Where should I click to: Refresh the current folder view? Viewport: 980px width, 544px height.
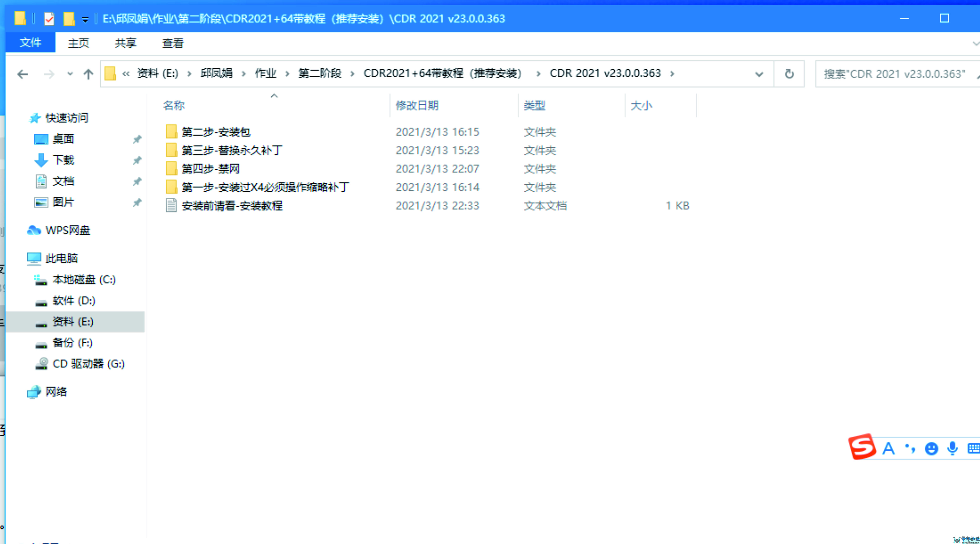click(789, 74)
